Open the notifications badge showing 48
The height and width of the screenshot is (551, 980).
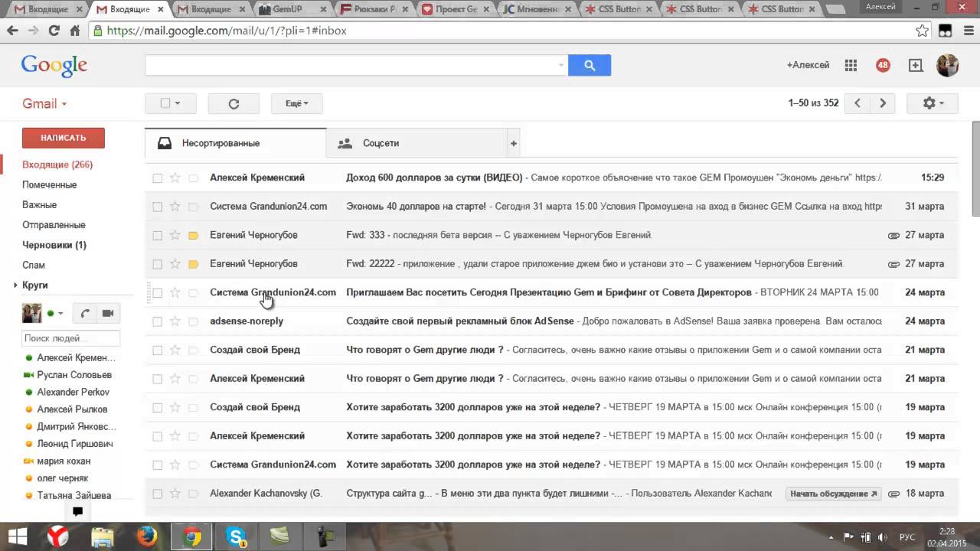883,65
